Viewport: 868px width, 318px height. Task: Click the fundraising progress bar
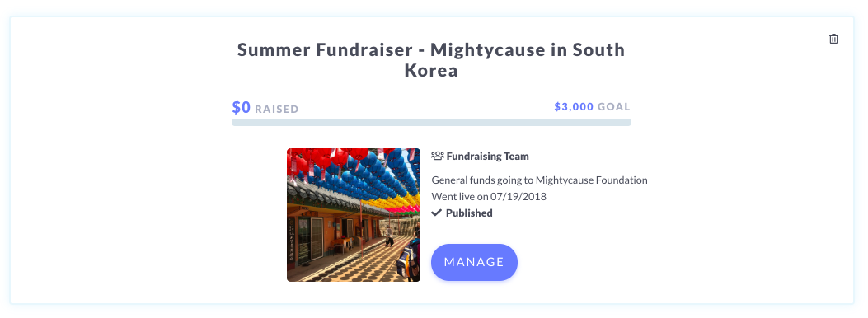(x=431, y=122)
